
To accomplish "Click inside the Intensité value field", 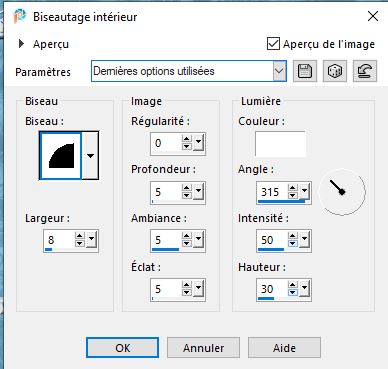I will (272, 240).
